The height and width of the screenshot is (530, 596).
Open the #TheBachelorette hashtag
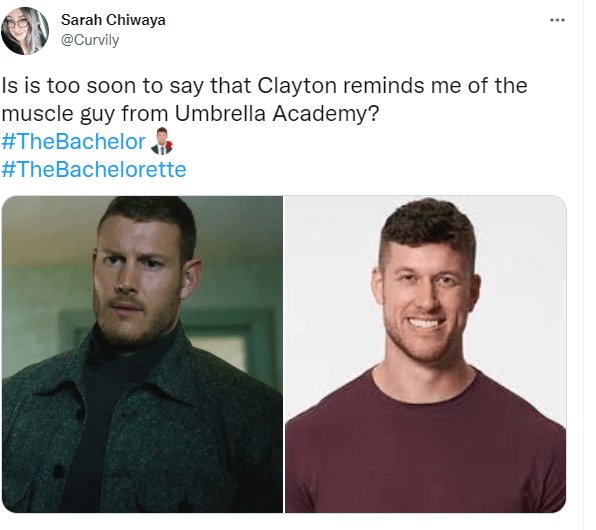click(94, 169)
